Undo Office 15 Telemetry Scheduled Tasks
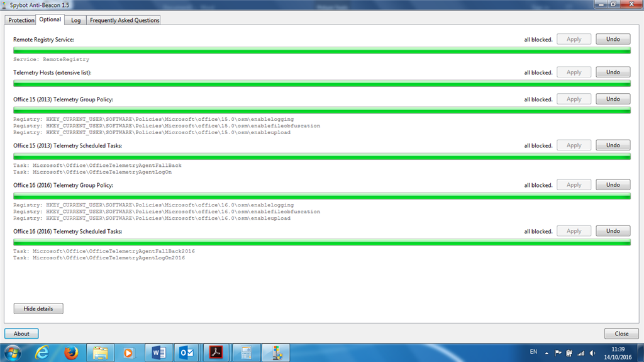The width and height of the screenshot is (644, 362). [x=613, y=145]
